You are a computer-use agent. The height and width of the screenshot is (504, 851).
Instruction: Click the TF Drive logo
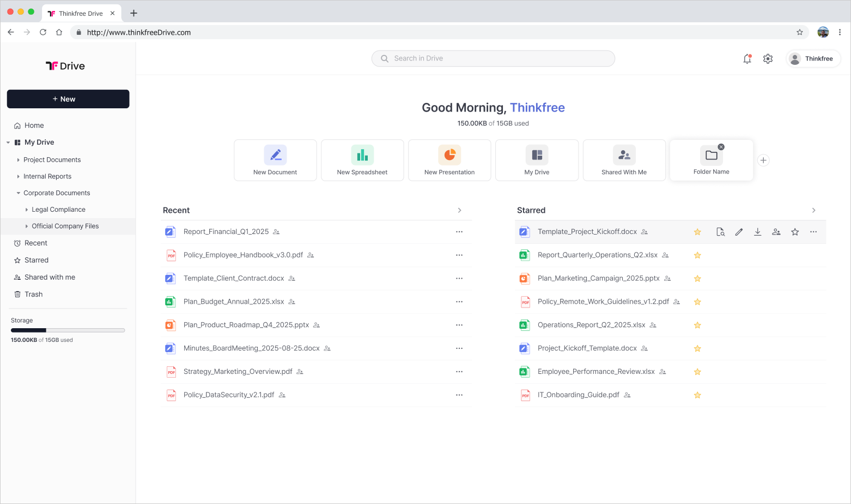point(65,66)
